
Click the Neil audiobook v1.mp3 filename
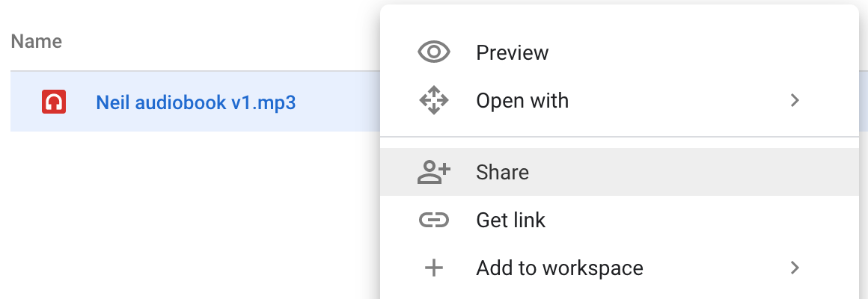pyautogui.click(x=196, y=102)
